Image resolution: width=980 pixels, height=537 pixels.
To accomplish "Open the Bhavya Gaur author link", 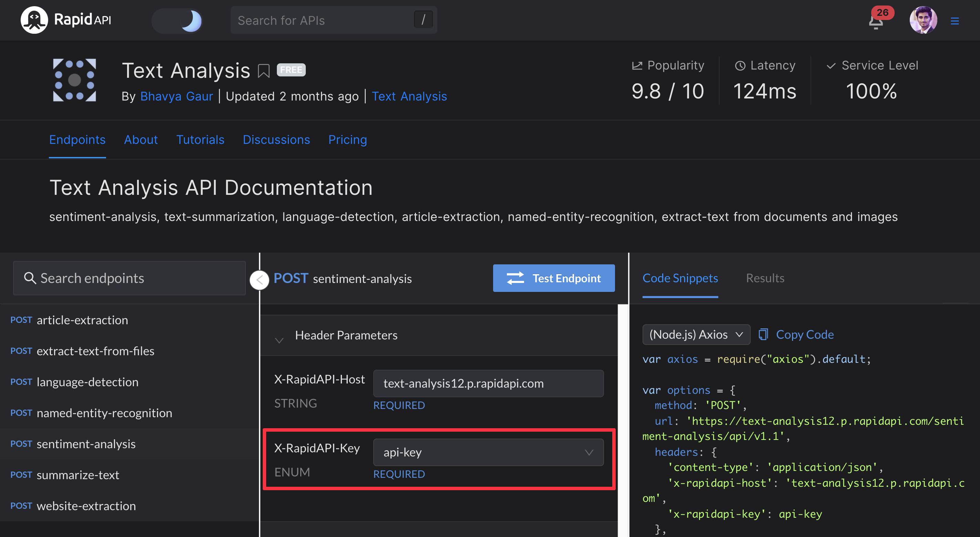I will click(x=176, y=96).
